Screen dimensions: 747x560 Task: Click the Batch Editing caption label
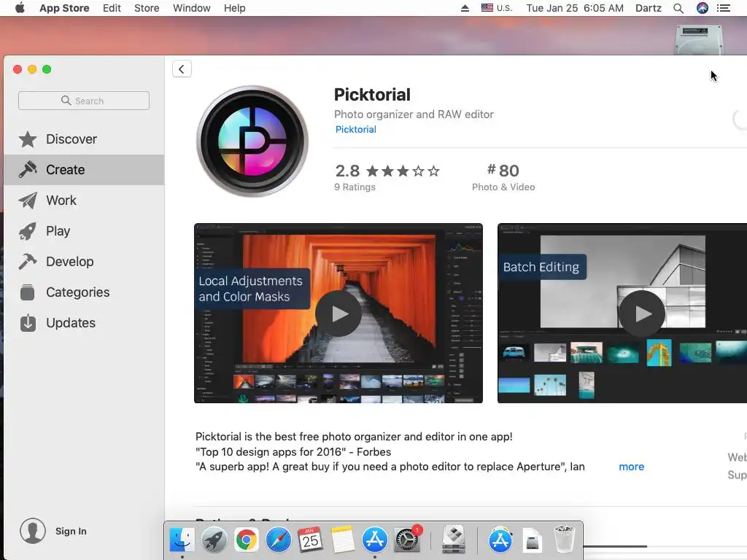coord(541,267)
